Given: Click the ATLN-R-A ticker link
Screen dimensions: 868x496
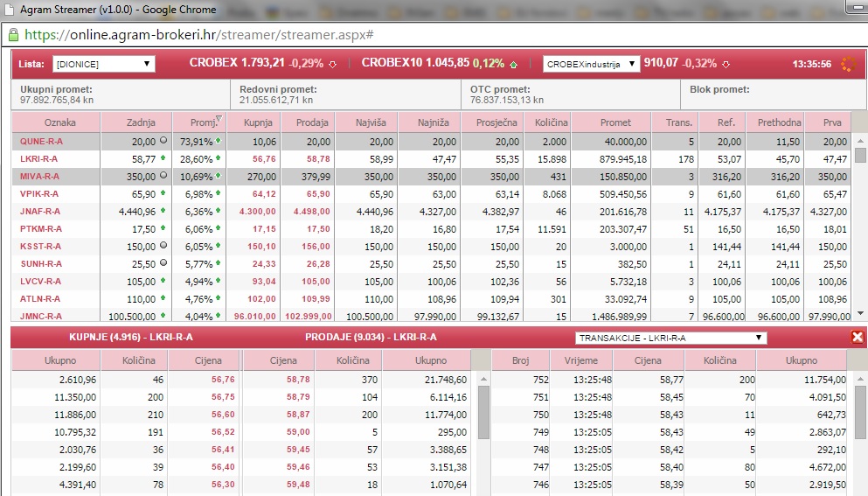Looking at the screenshot, I should click(x=41, y=298).
